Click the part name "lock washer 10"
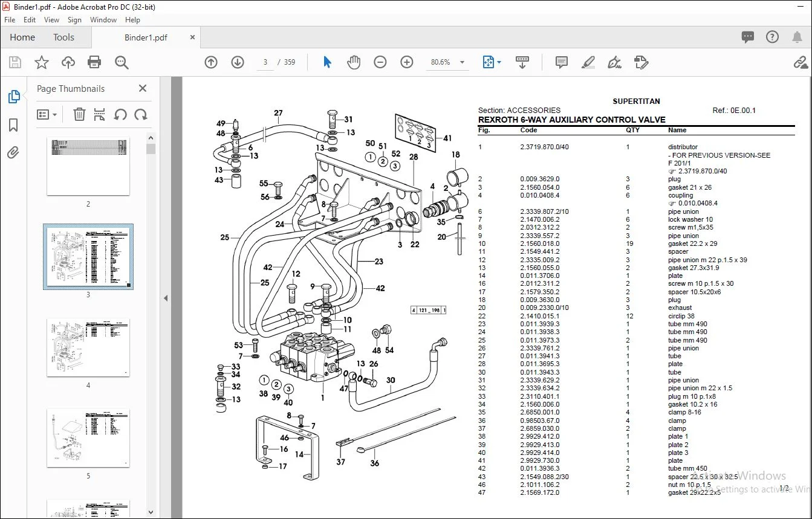This screenshot has width=812, height=519. pos(690,219)
